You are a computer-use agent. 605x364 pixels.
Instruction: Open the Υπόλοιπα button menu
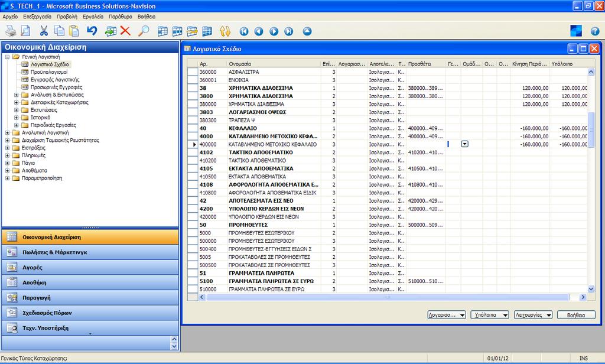(x=490, y=315)
